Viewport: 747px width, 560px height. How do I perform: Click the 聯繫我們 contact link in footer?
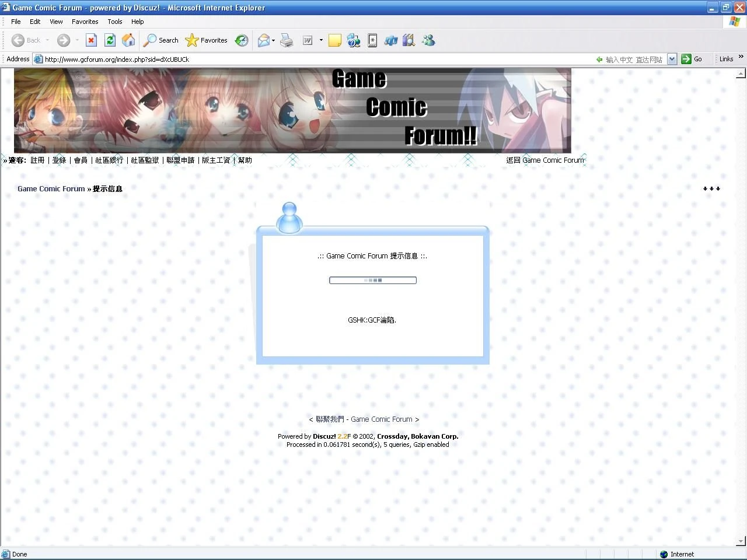click(330, 419)
